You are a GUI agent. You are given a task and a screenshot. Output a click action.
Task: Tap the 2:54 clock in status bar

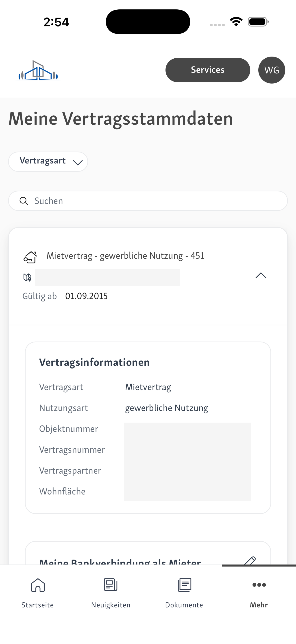point(56,22)
